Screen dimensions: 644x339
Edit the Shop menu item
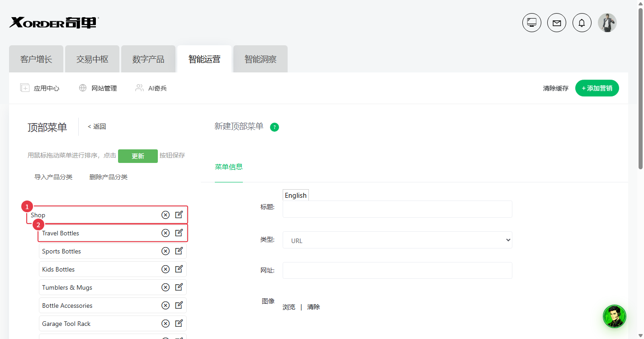[x=179, y=215]
